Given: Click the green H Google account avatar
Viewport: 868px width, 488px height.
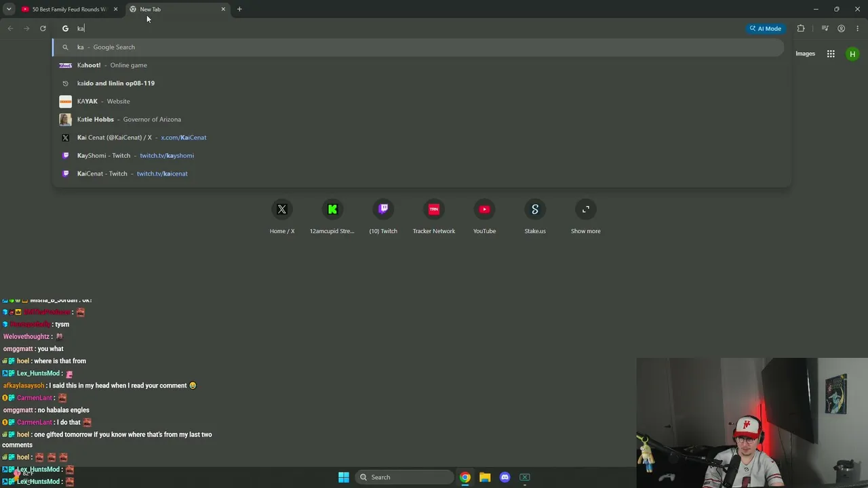Looking at the screenshot, I should coord(852,54).
